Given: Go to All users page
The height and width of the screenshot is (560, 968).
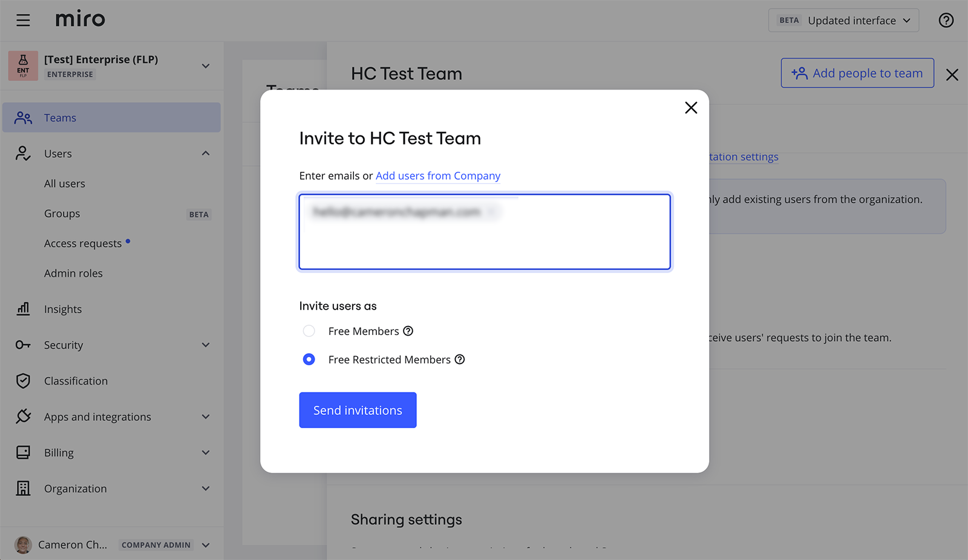Looking at the screenshot, I should 65,184.
